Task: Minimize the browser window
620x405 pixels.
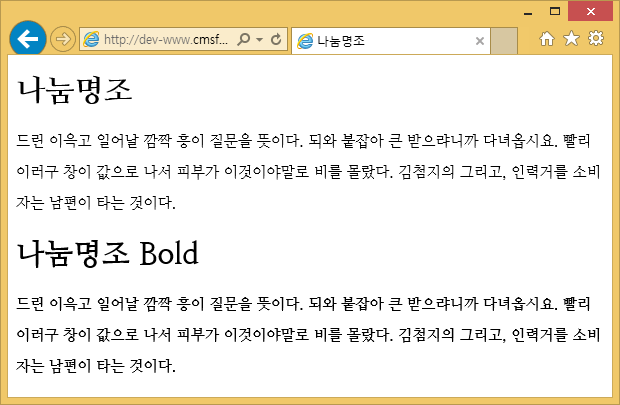Action: tap(528, 12)
